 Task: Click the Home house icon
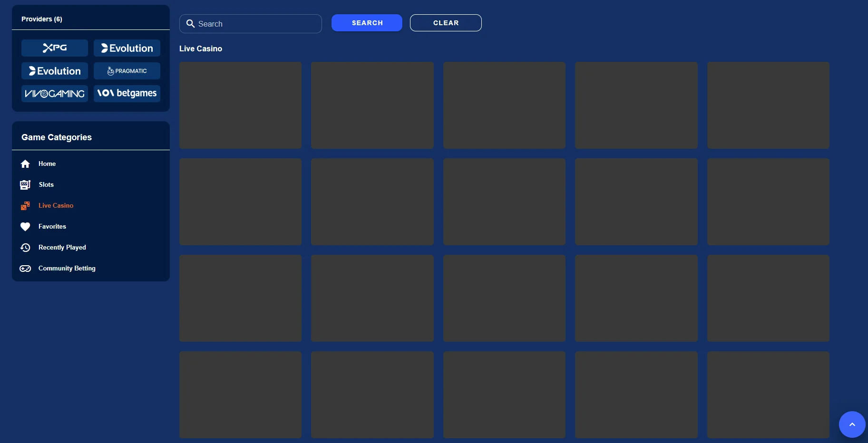coord(25,164)
